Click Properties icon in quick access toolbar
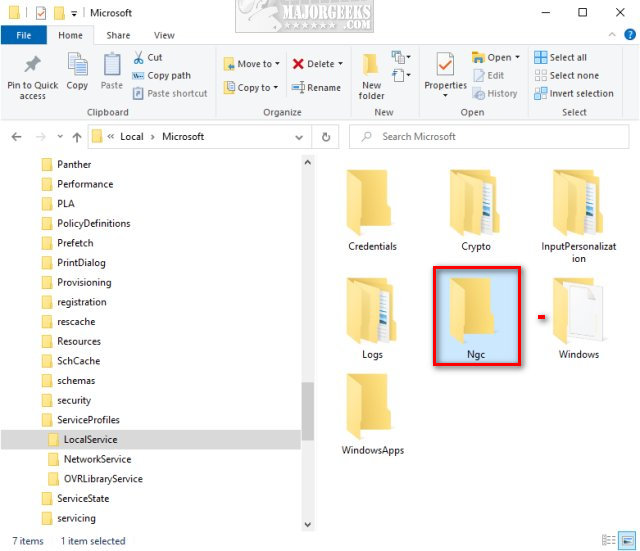This screenshot has height=551, width=640. pyautogui.click(x=41, y=13)
